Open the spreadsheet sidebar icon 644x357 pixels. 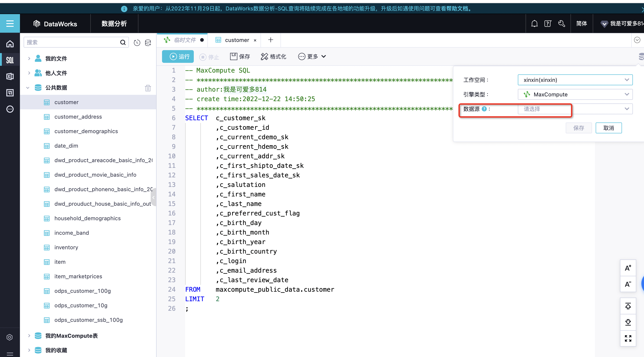pos(10,76)
